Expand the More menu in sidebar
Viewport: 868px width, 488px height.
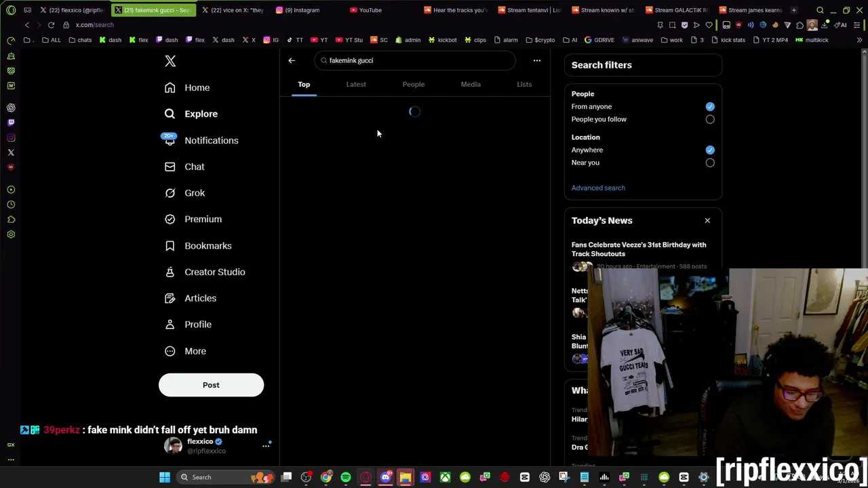(185, 351)
